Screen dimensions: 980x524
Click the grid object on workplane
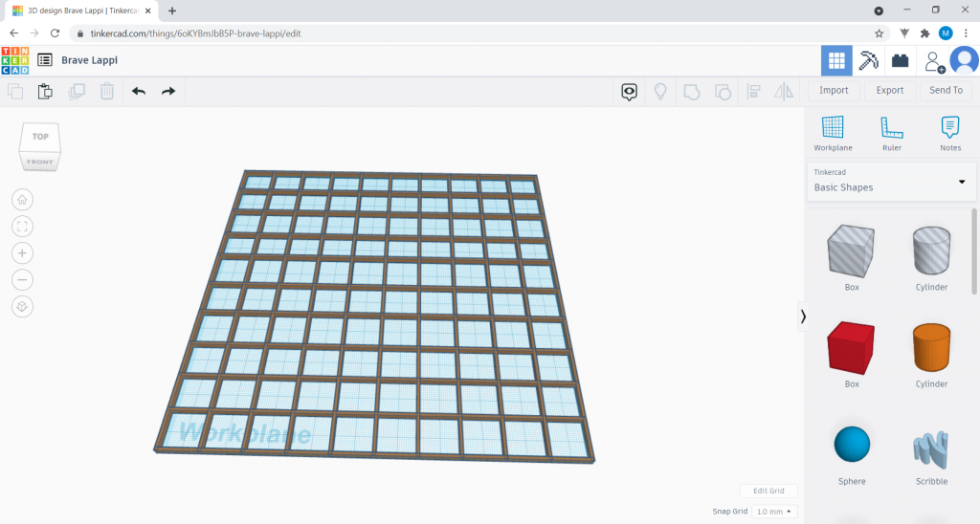375,317
